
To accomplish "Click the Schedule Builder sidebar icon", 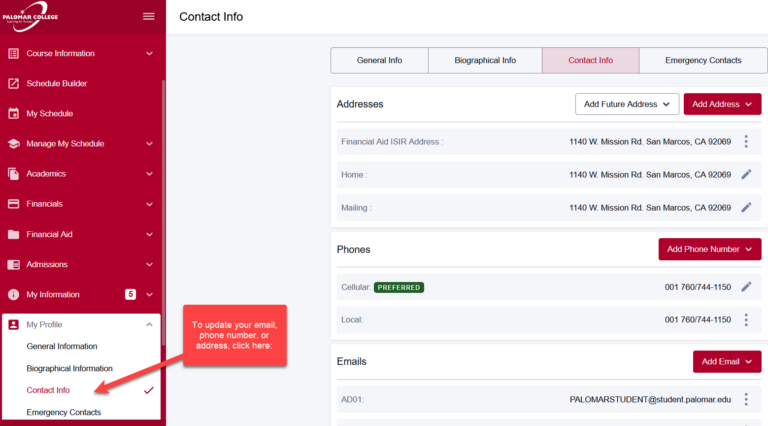I will click(14, 84).
